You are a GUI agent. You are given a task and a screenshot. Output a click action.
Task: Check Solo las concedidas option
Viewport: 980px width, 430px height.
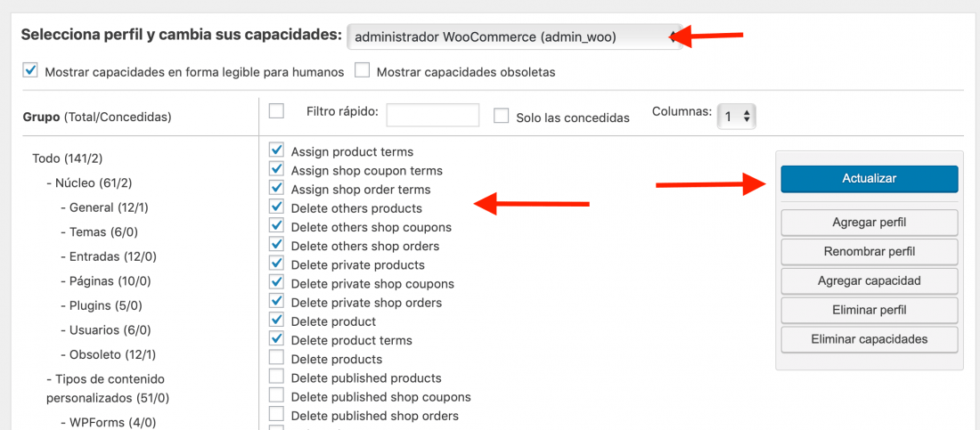502,116
